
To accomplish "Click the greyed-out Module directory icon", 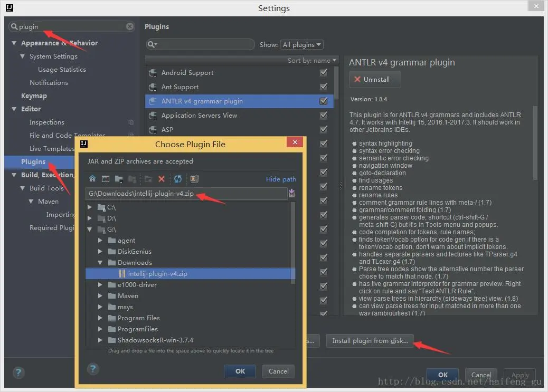I will pos(132,179).
